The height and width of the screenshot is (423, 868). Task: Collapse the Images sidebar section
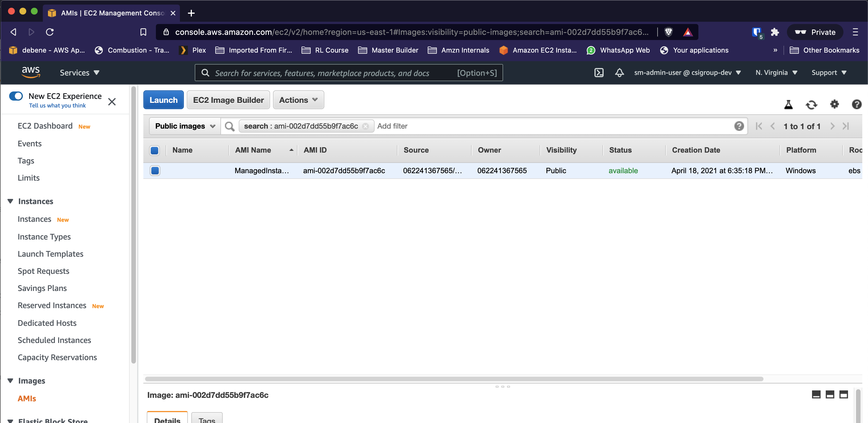pyautogui.click(x=11, y=381)
